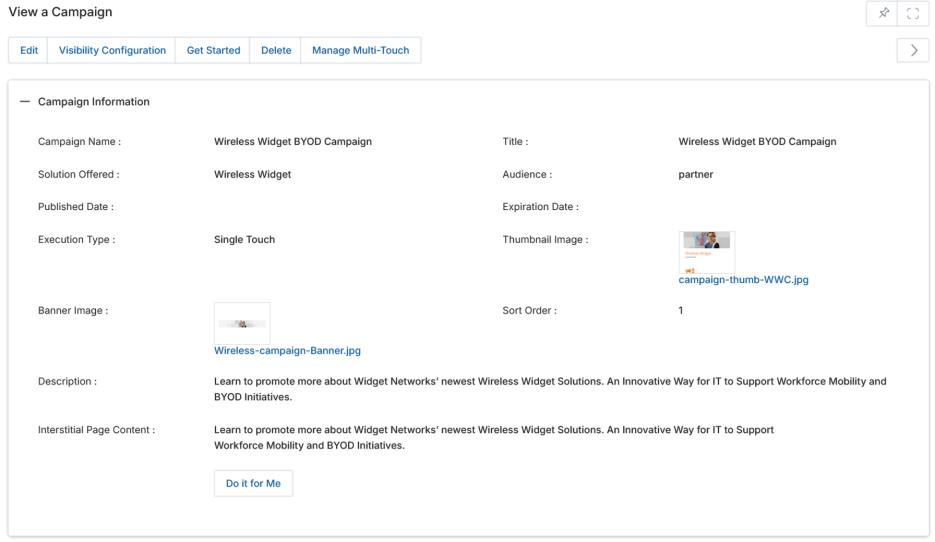The image size is (935, 542).
Task: Click the Published Date label
Action: click(76, 206)
